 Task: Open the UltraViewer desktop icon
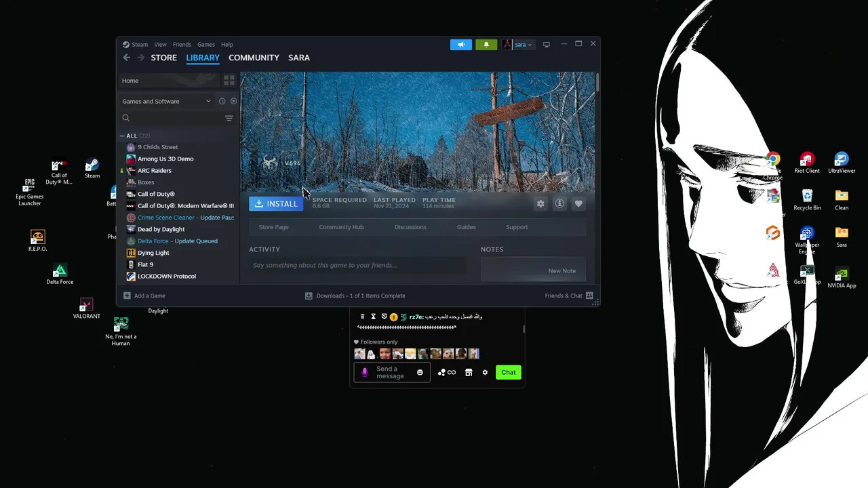(842, 163)
